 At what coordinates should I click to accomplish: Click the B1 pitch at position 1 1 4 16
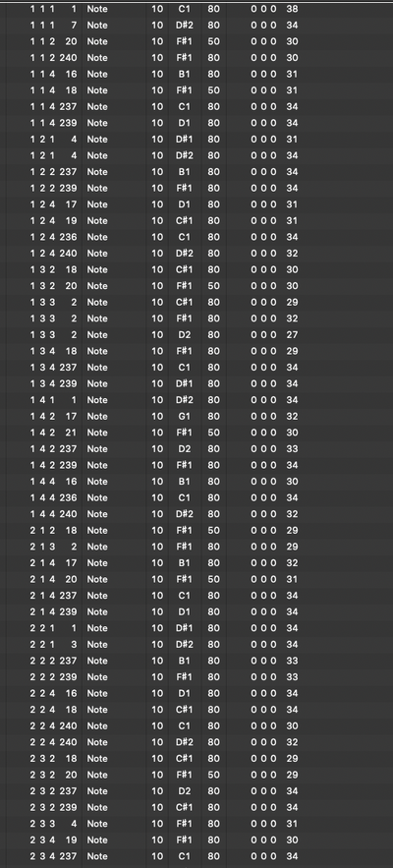[x=184, y=74]
